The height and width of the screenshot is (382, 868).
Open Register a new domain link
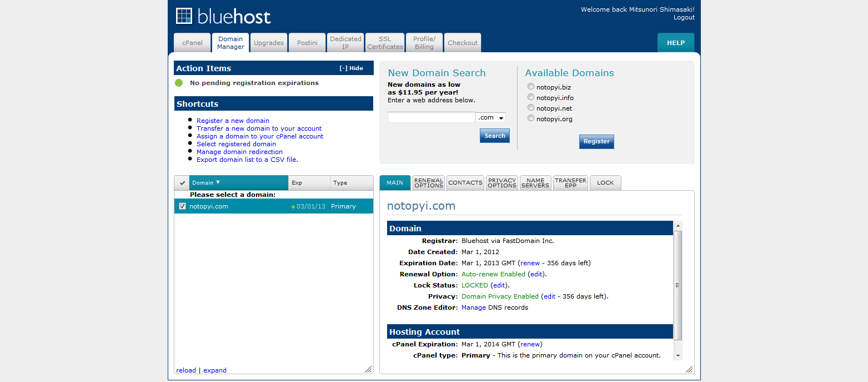click(233, 121)
